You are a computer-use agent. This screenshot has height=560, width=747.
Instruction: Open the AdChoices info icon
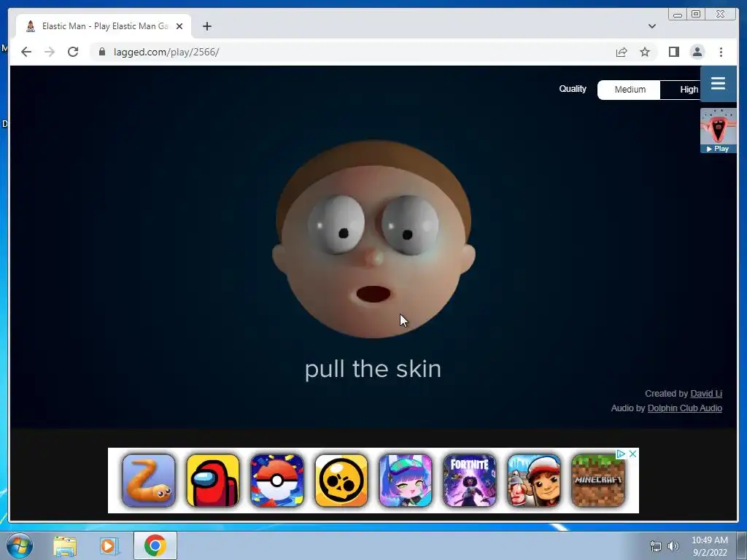621,454
